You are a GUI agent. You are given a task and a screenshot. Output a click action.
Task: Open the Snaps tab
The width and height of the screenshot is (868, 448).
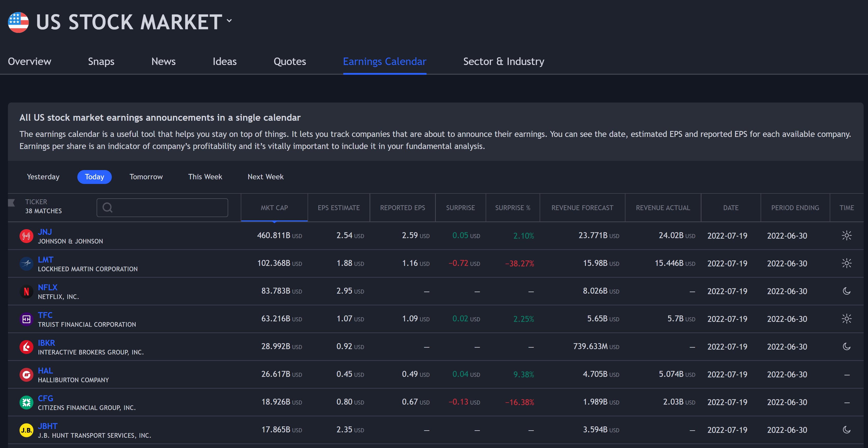coord(101,61)
